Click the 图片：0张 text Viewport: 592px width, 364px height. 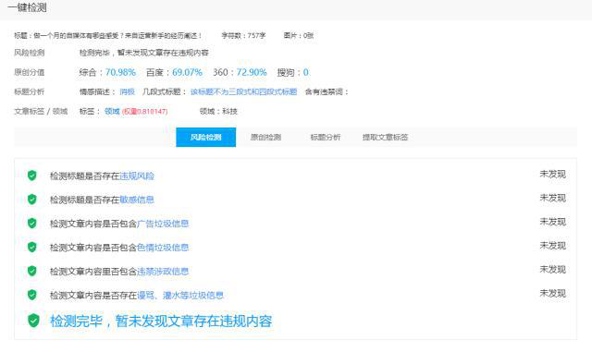(299, 35)
